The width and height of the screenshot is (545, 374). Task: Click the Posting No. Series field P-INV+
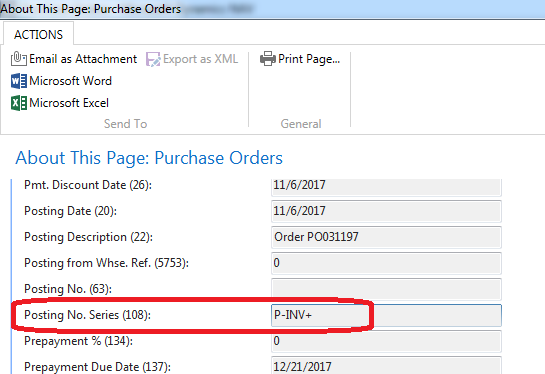point(386,315)
